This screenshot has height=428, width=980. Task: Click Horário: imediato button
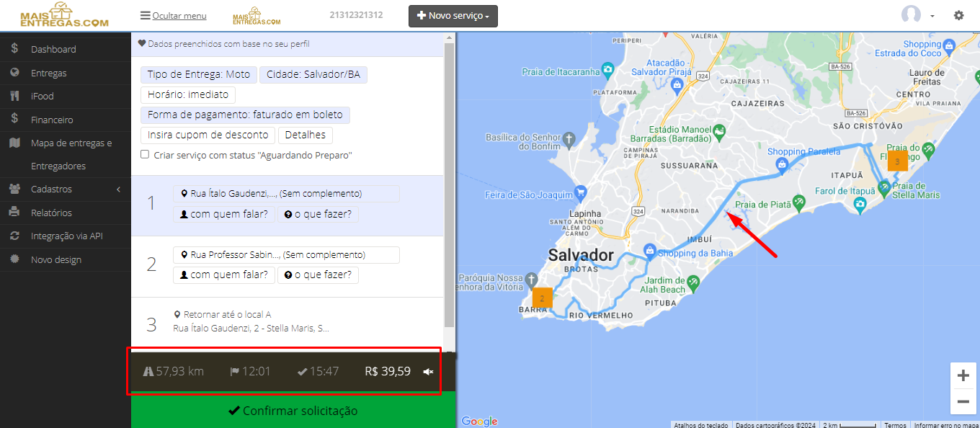(x=188, y=94)
